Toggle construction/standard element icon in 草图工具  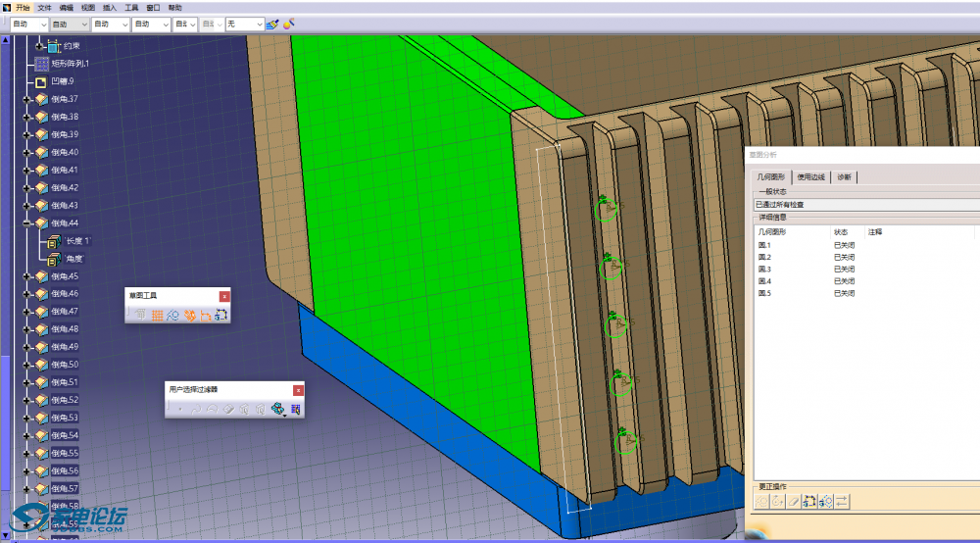[x=172, y=315]
